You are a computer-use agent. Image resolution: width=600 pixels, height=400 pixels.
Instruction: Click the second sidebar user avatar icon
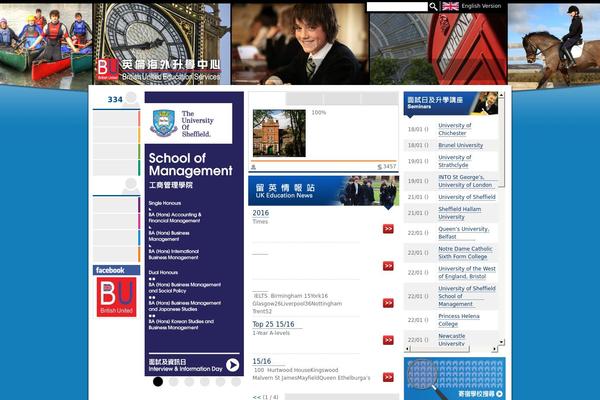coord(131,186)
